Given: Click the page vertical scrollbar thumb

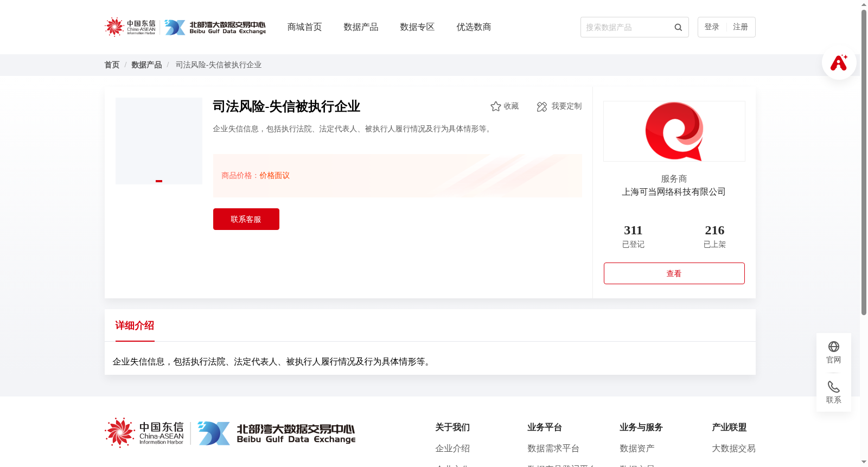Looking at the screenshot, I should pyautogui.click(x=864, y=163).
